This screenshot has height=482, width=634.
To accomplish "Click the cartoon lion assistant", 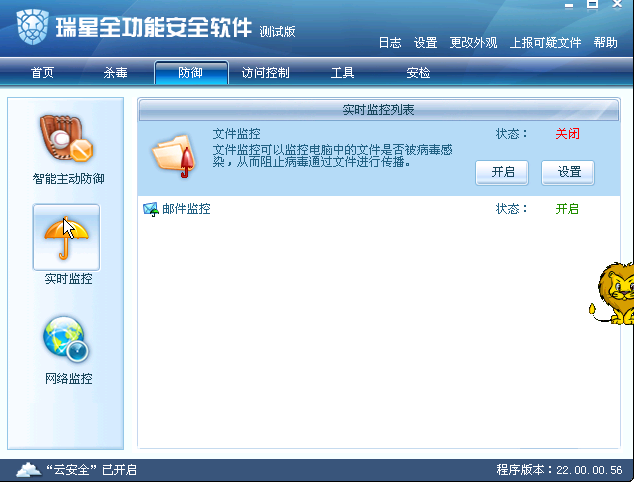I will tap(613, 293).
